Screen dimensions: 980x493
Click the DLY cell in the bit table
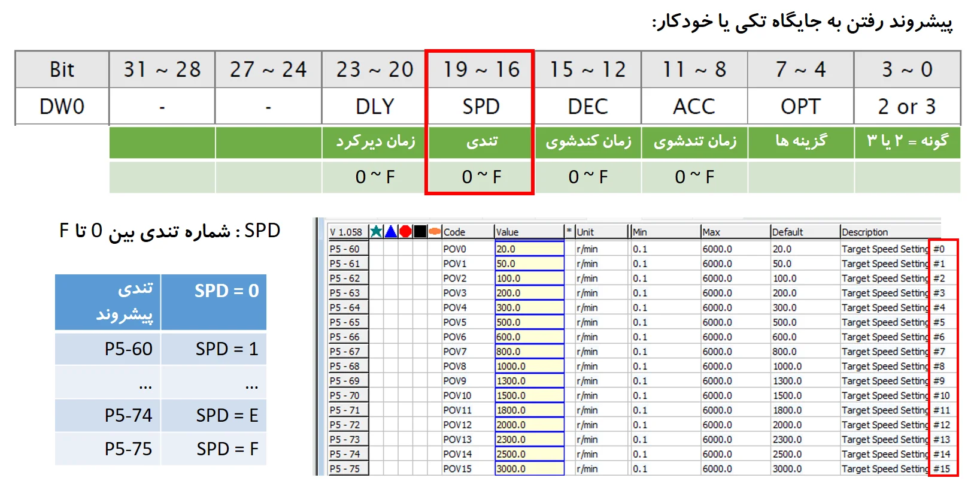tap(375, 107)
